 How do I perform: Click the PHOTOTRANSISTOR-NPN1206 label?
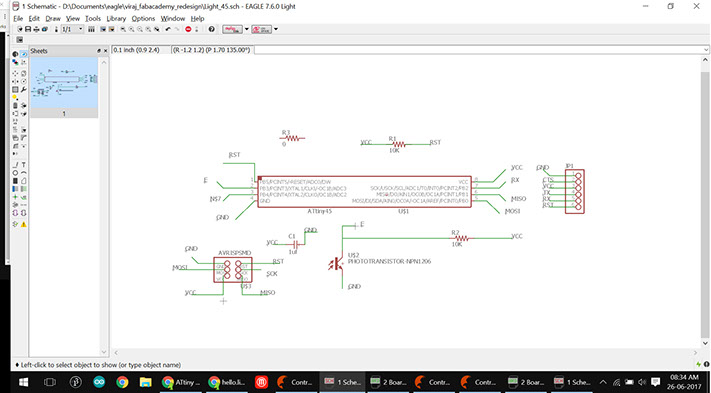389,262
